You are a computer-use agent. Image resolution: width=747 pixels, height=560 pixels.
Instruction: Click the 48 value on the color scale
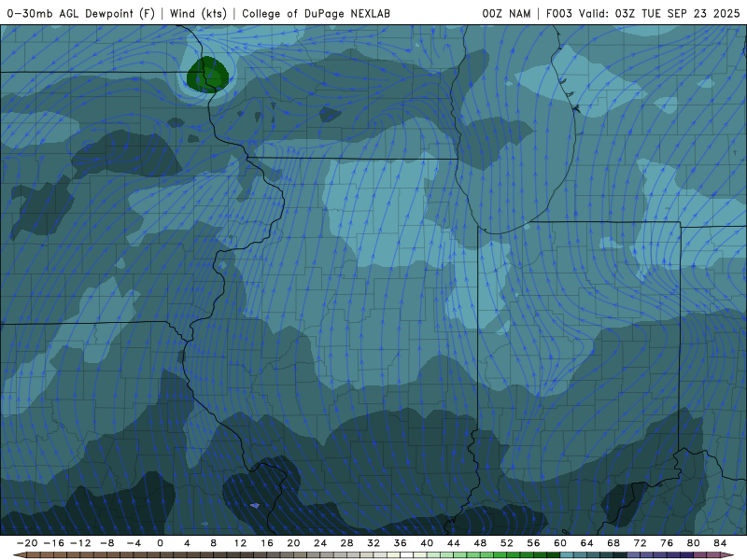pyautogui.click(x=480, y=543)
